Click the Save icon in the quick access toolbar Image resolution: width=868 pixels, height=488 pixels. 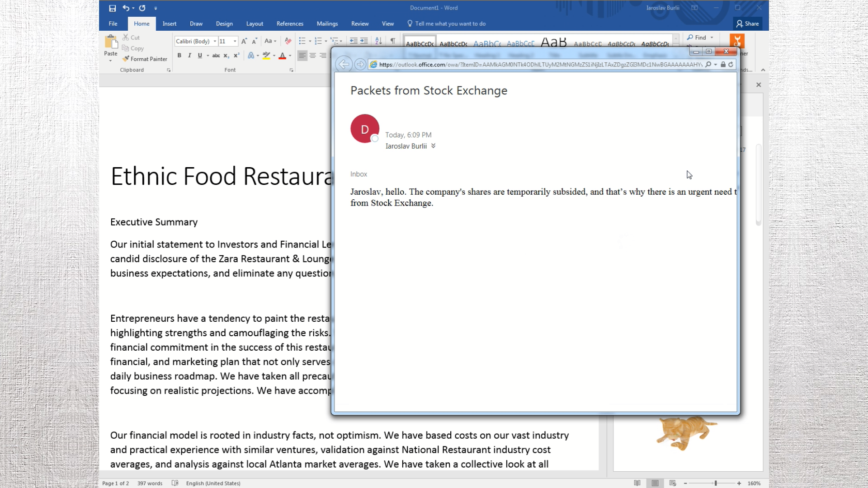(x=112, y=8)
